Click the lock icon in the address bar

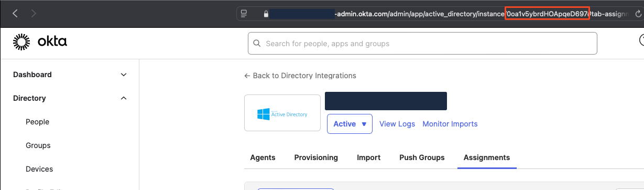point(266,14)
